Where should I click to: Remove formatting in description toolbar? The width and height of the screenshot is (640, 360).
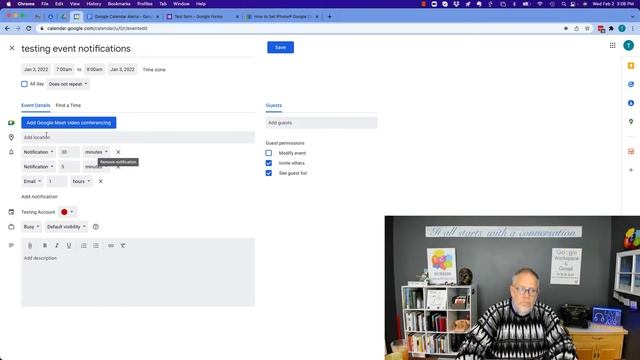[x=123, y=246]
